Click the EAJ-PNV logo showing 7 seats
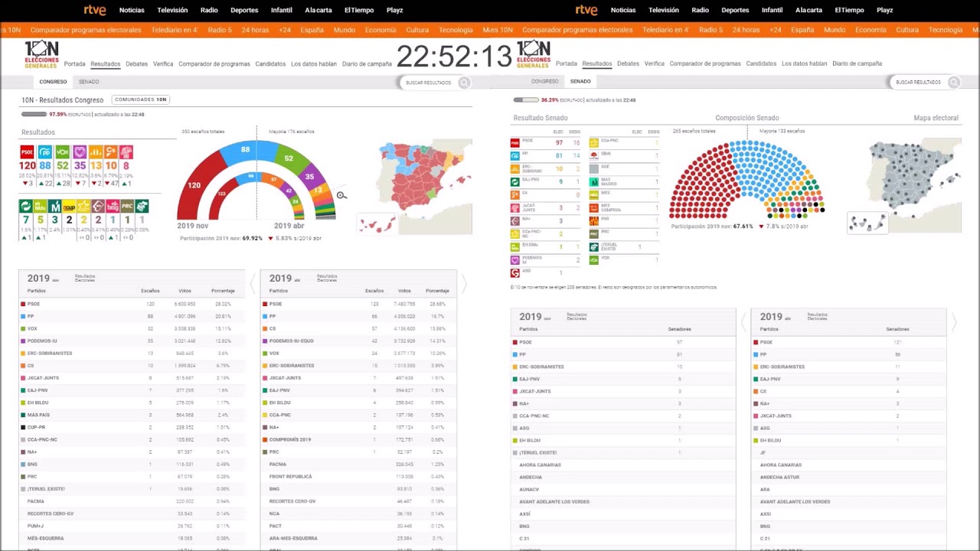980x551 pixels. [26, 206]
